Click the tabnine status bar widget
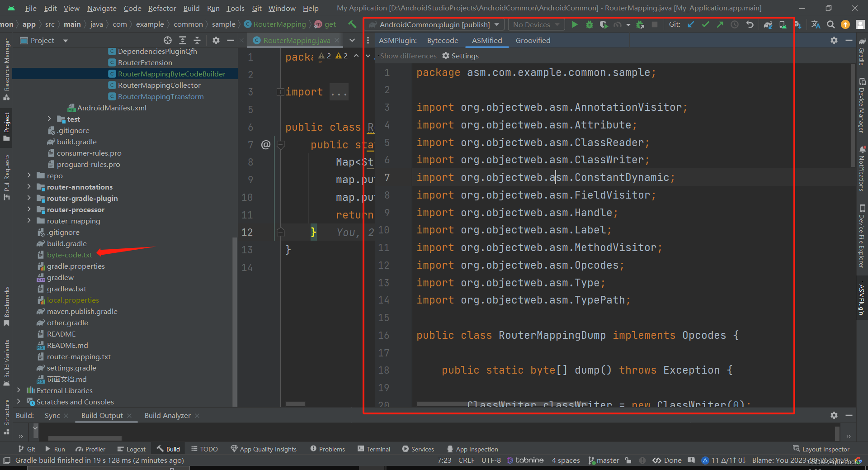The height and width of the screenshot is (470, 868). 525,460
